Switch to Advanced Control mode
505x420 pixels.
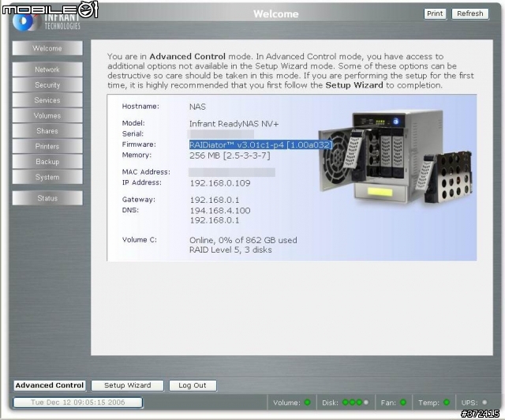(50, 385)
